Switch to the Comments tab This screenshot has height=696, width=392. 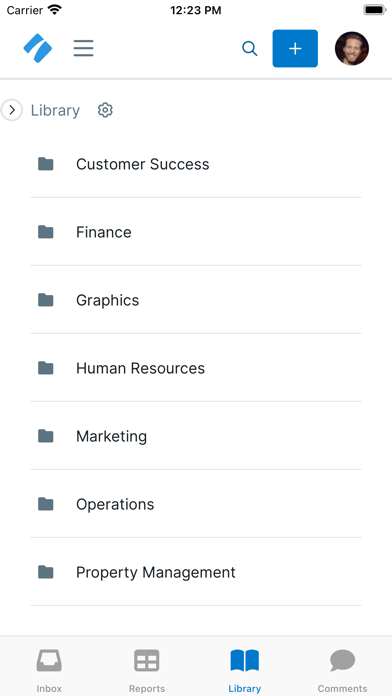pos(342,668)
